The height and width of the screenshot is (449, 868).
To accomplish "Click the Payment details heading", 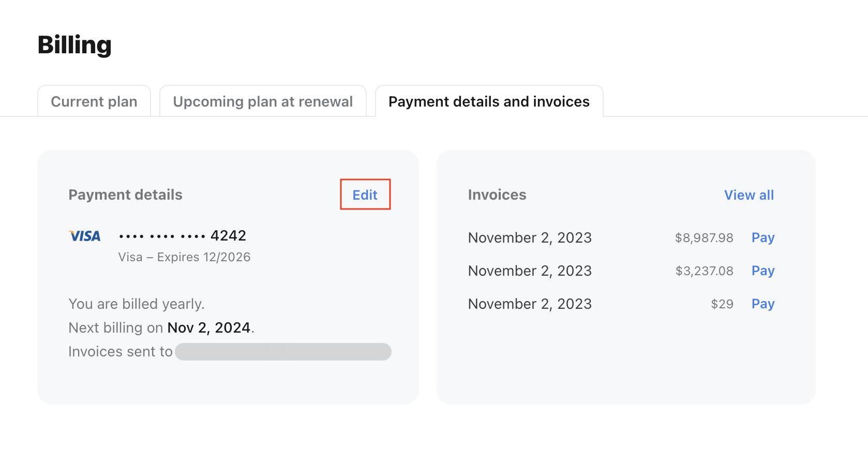I will coord(125,194).
